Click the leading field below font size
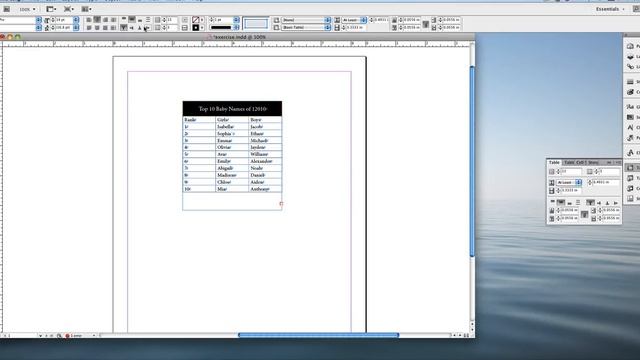The height and width of the screenshot is (360, 640). coord(64,27)
